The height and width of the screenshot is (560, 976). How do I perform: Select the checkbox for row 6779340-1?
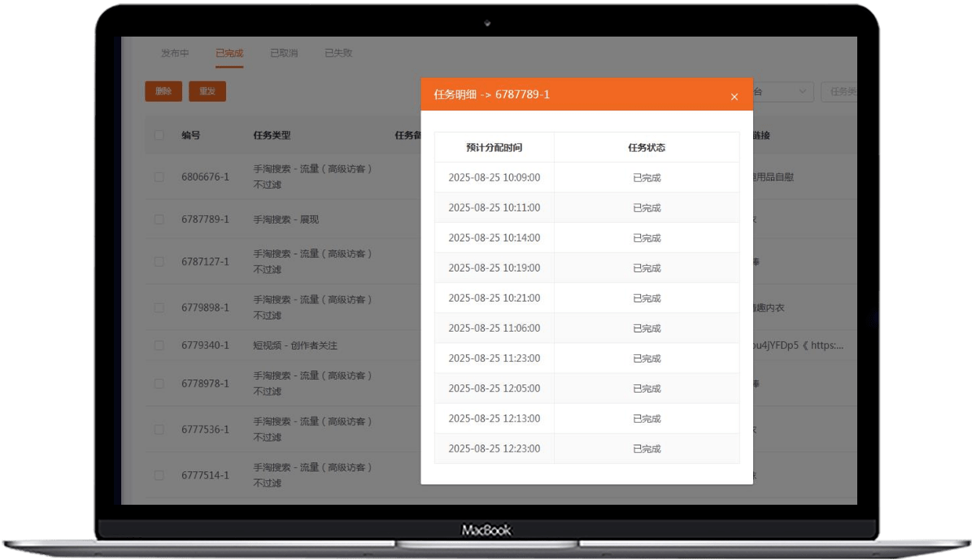[159, 345]
